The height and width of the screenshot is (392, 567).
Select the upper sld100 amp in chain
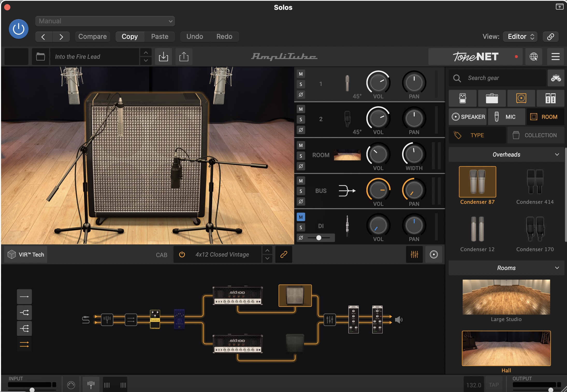[237, 296]
